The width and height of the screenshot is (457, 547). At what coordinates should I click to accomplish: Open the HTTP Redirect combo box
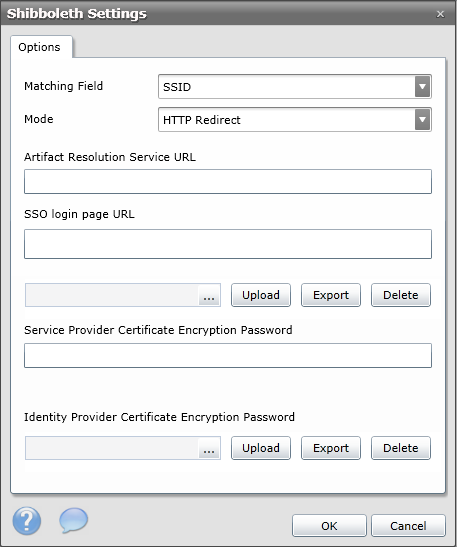click(x=295, y=120)
